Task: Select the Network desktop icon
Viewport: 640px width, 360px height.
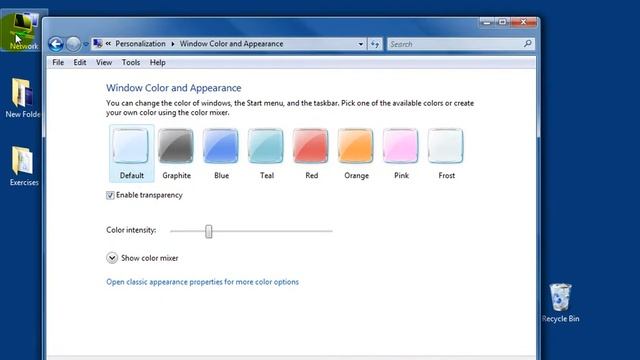Action: [x=23, y=31]
